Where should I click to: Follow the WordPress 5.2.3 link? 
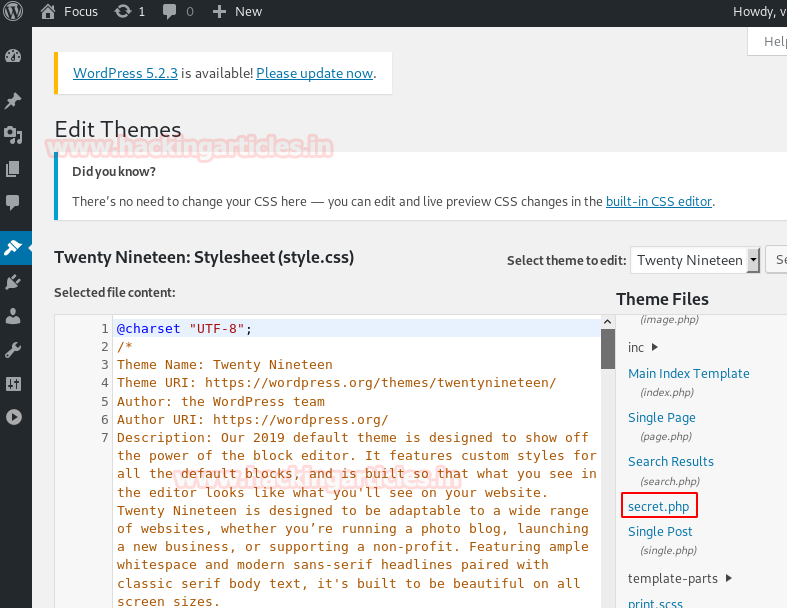pyautogui.click(x=125, y=73)
